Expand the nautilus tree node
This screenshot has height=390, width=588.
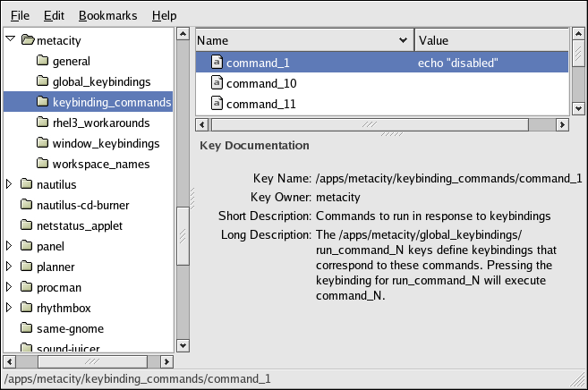[10, 184]
